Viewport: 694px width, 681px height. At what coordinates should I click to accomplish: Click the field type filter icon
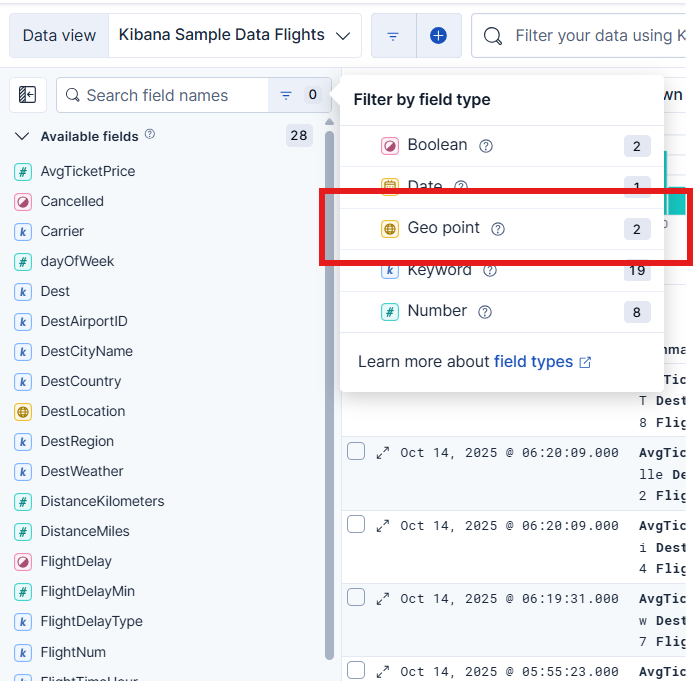[x=286, y=95]
